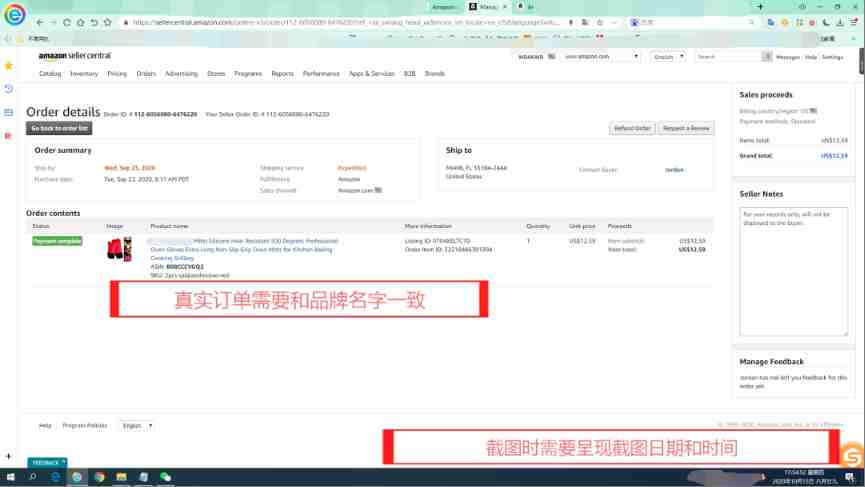Screen dimensions: 865x487
Task: Click the undo/restore closed tab icon
Action: (94, 23)
